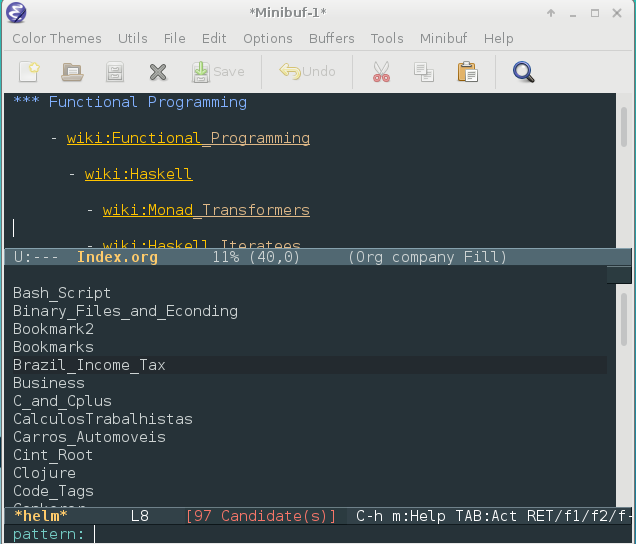Image resolution: width=636 pixels, height=544 pixels.
Task: Open the Color Themes menu
Action: [57, 39]
